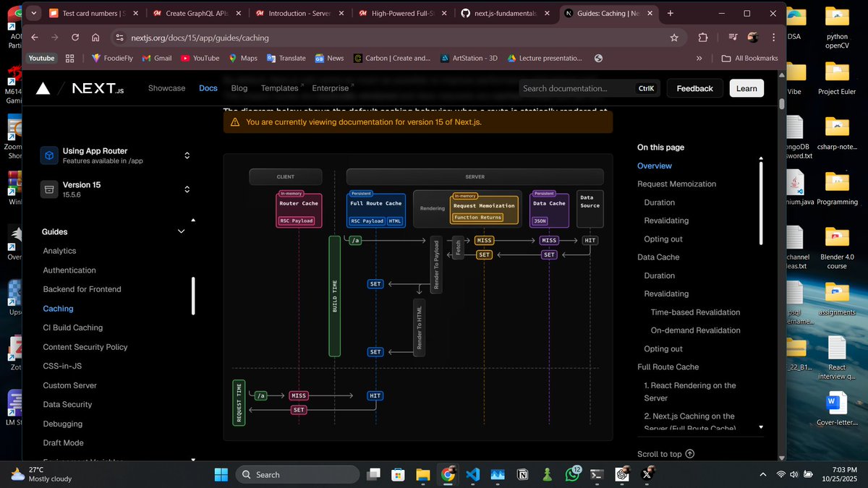Open the Authentication guide link
Viewport: 868px width, 488px height.
pyautogui.click(x=69, y=270)
